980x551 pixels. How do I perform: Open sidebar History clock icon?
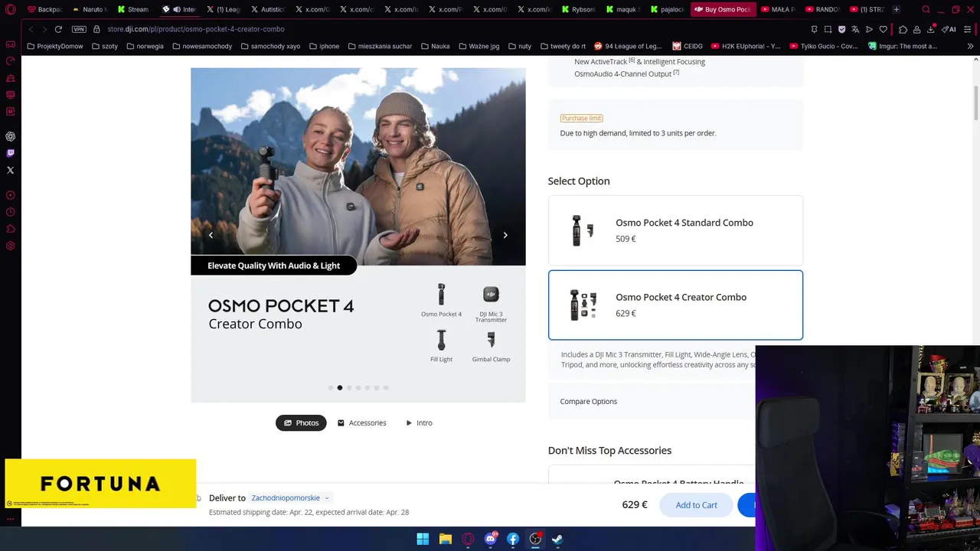click(11, 212)
